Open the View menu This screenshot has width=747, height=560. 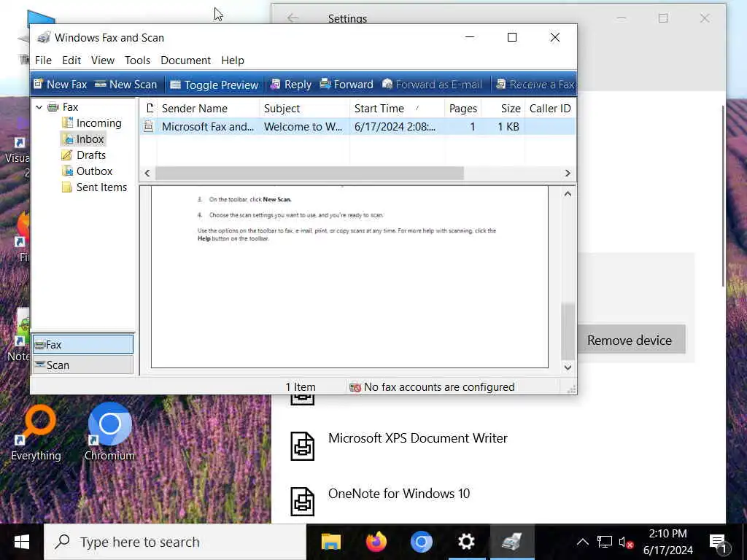pyautogui.click(x=103, y=61)
